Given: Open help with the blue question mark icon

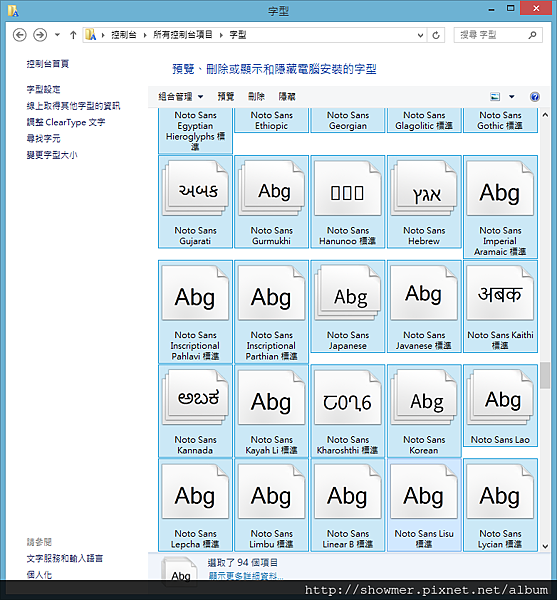Looking at the screenshot, I should click(x=534, y=96).
